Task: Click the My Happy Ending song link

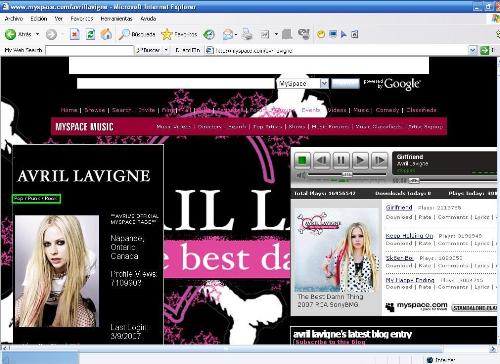Action: (410, 280)
